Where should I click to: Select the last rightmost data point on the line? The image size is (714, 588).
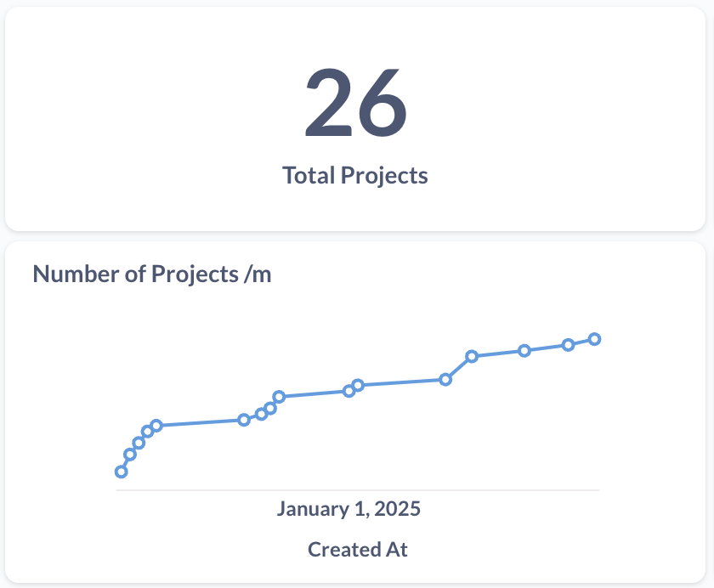[x=595, y=339]
